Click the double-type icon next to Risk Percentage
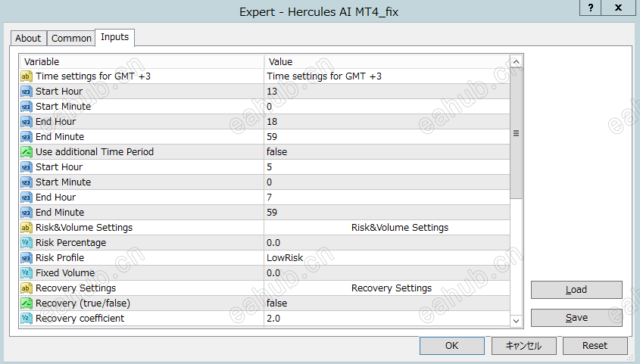Viewport: 640px width, 364px height. (x=26, y=243)
